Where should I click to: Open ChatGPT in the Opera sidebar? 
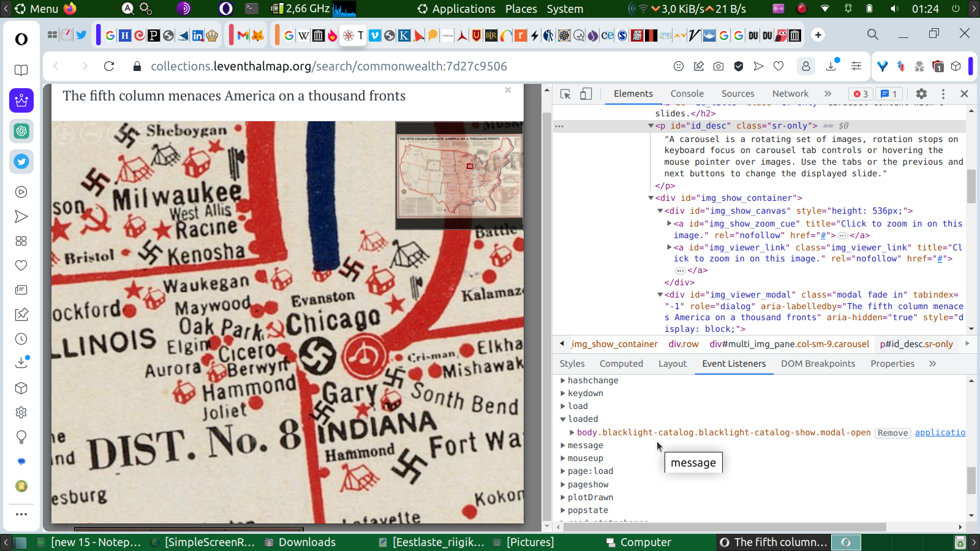coord(21,131)
